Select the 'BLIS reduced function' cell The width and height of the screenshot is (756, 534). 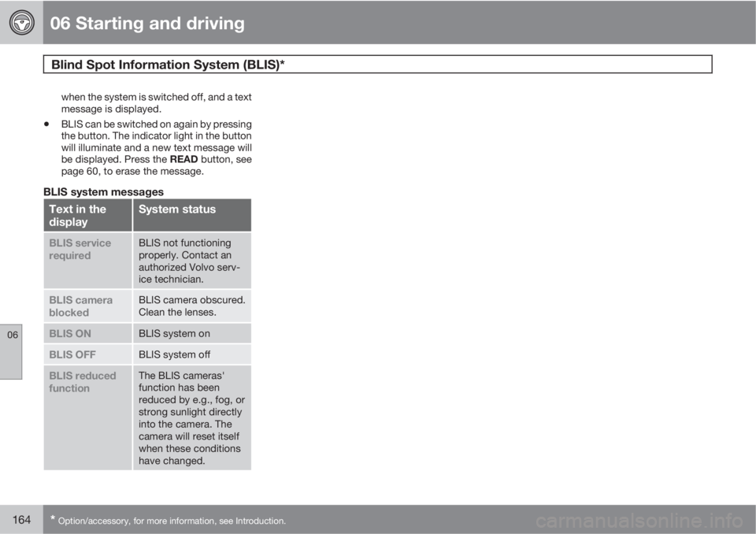point(87,417)
